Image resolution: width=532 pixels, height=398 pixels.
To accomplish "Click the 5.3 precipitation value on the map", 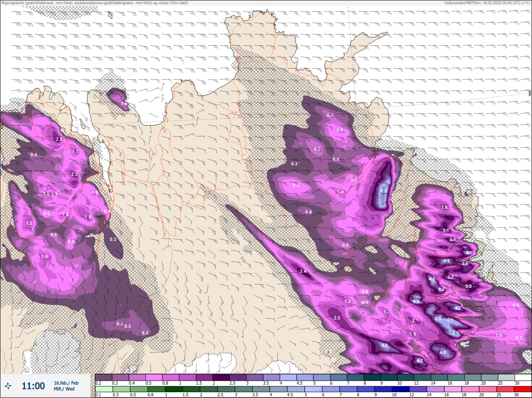I will click(416, 302).
